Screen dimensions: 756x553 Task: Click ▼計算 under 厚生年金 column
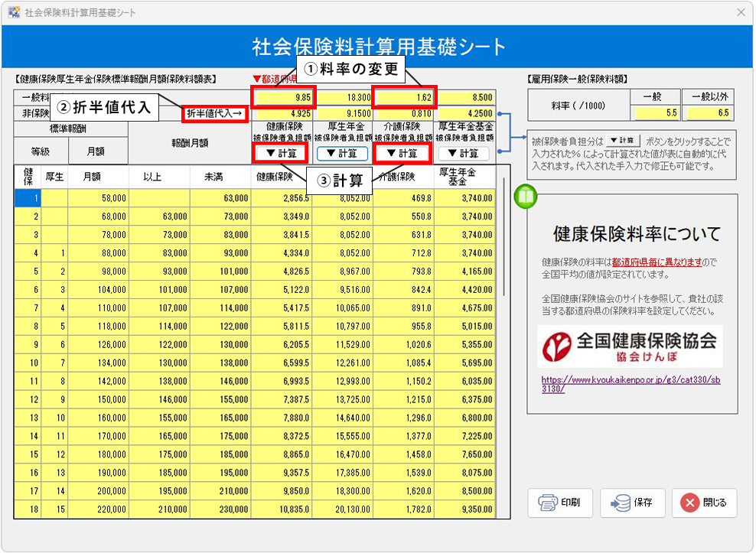342,153
